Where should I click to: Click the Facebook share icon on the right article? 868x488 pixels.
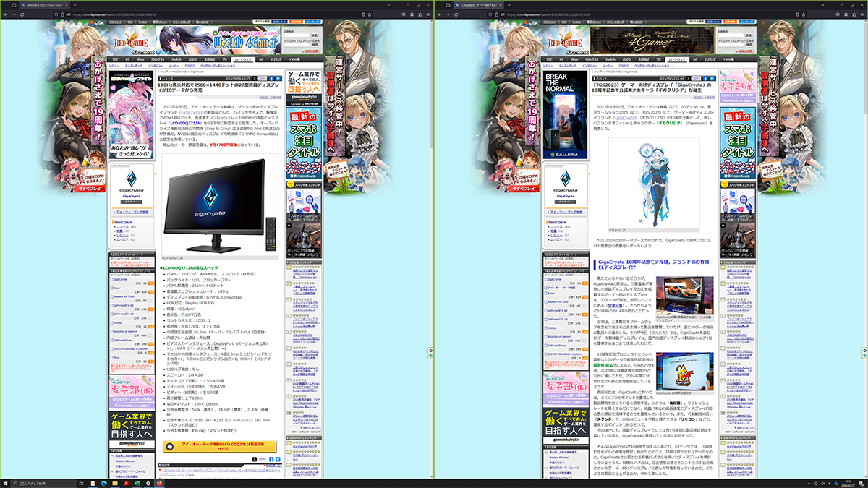705,78
